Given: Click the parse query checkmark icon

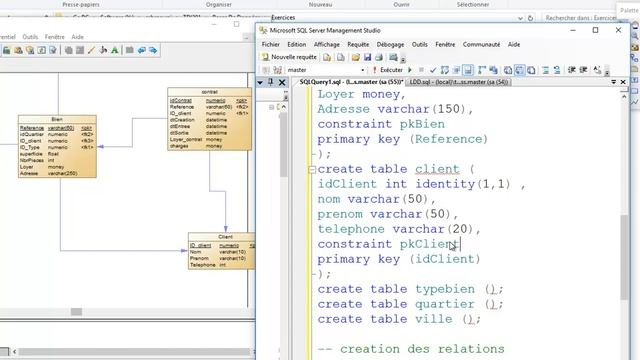Looking at the screenshot, I should point(433,70).
